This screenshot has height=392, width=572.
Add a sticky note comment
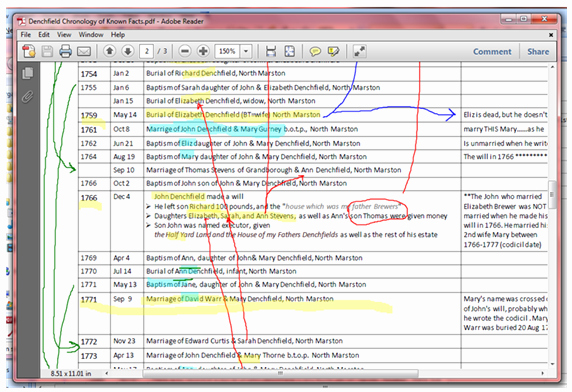[315, 51]
